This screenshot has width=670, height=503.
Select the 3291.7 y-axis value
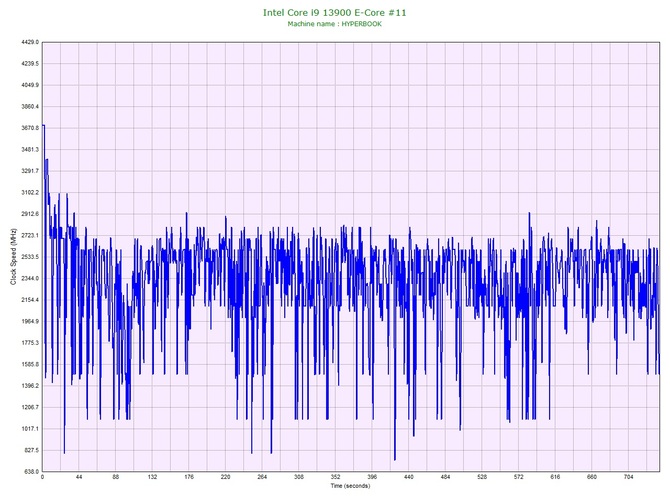30,171
